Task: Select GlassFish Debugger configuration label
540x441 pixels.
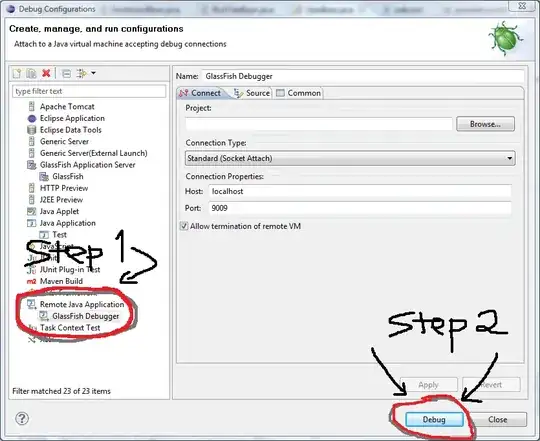Action: pyautogui.click(x=86, y=316)
